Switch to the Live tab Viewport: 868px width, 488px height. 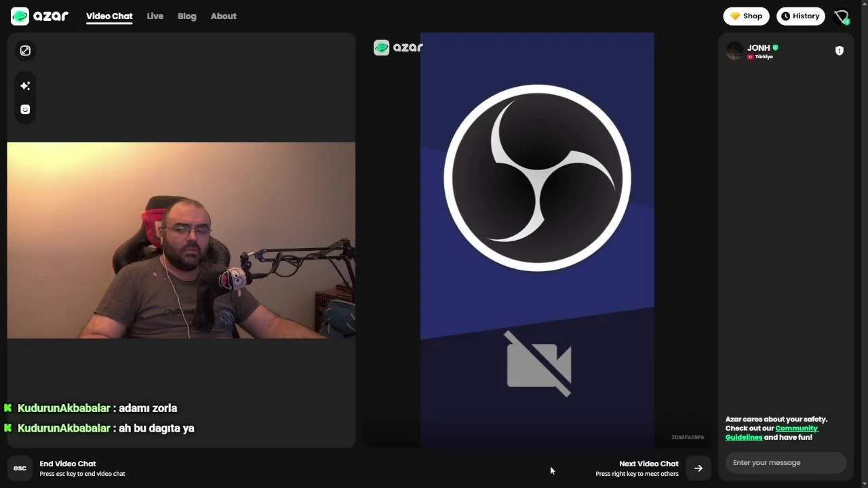coord(155,16)
